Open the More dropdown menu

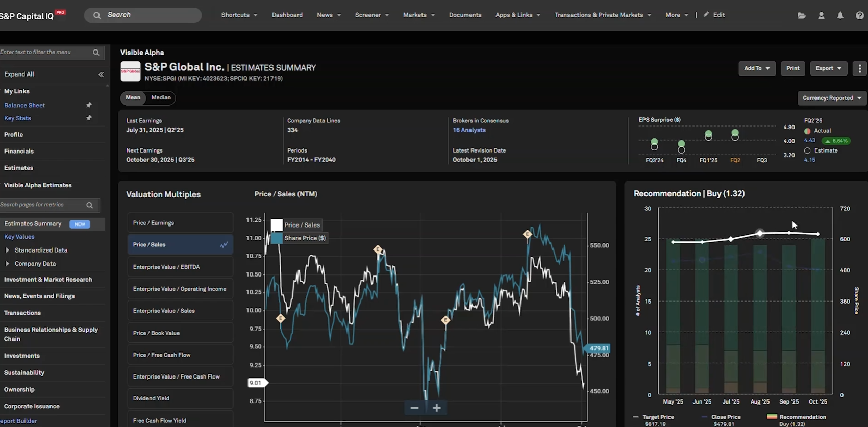(x=677, y=15)
